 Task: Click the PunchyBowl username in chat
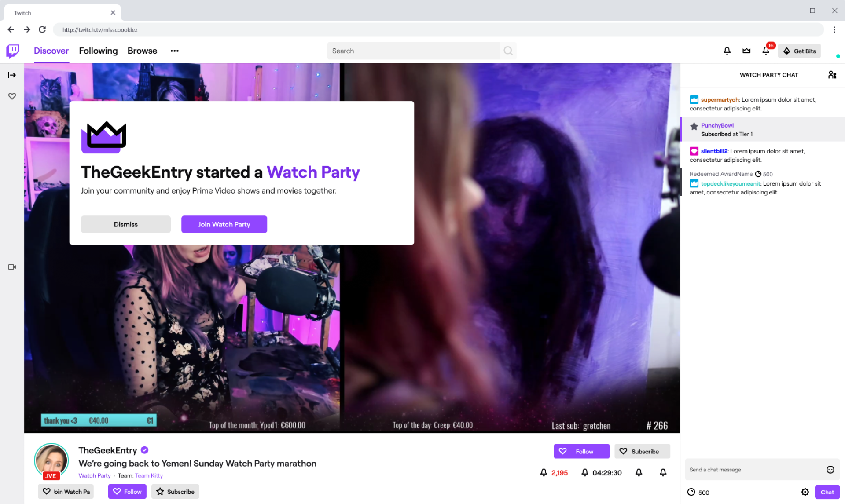717,125
